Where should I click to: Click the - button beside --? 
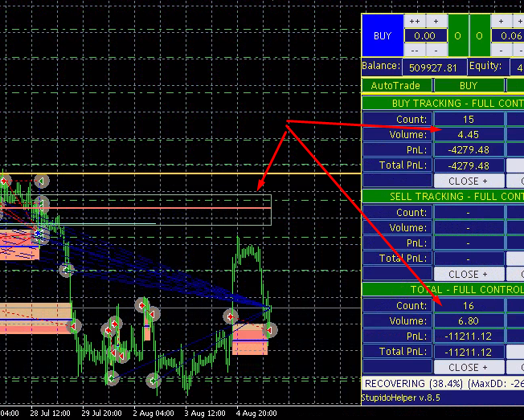click(436, 51)
